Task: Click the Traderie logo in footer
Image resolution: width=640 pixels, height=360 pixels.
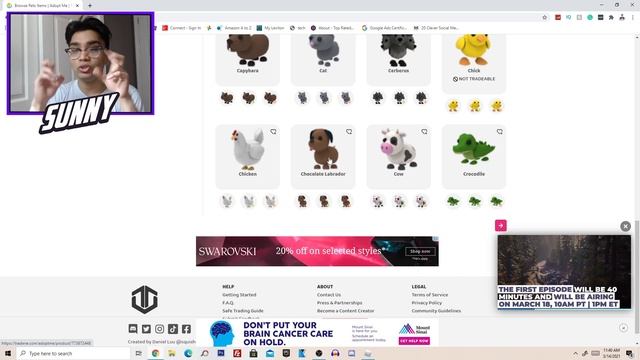Action: point(144,300)
